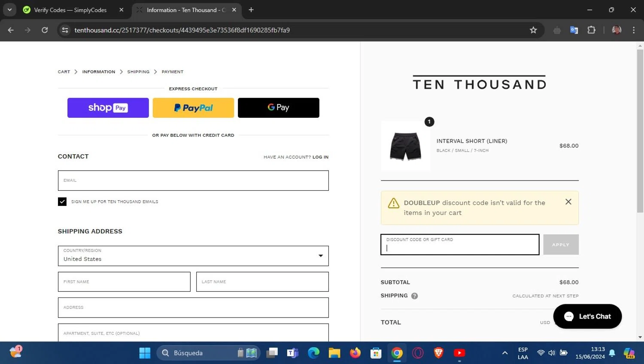The width and height of the screenshot is (644, 364).
Task: Click the scrollbar down arrow
Action: (x=640, y=337)
